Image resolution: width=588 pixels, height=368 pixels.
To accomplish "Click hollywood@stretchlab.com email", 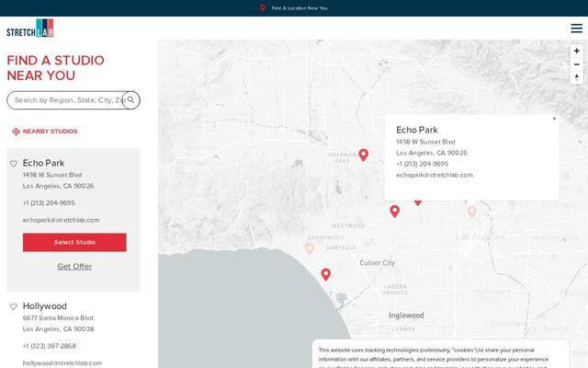I will coord(62,363).
